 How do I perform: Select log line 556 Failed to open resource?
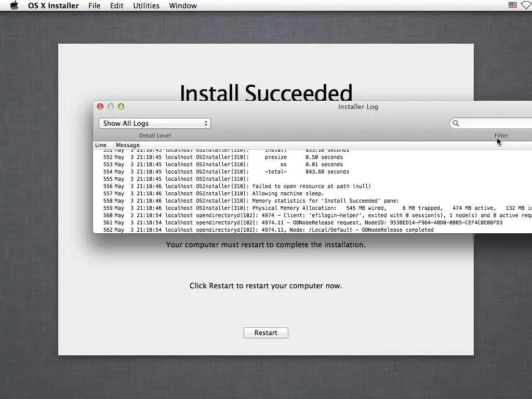(x=312, y=187)
